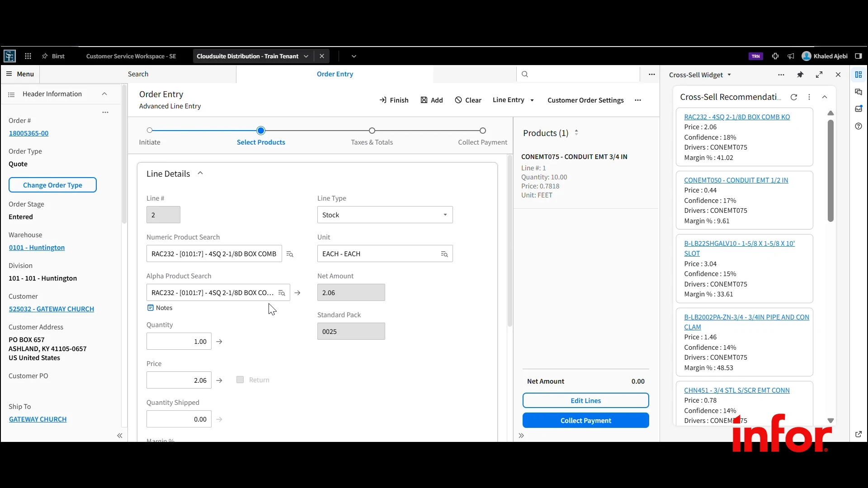Click the Edit Lines button
This screenshot has width=868, height=488.
click(586, 400)
